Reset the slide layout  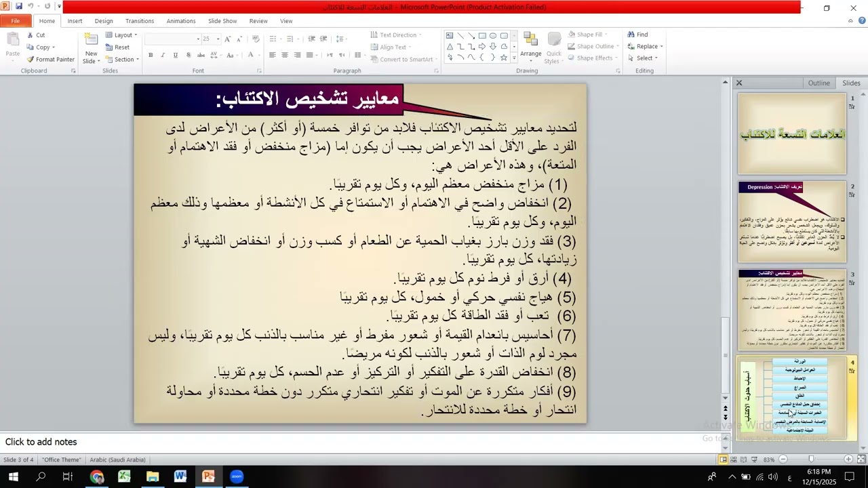(x=117, y=47)
